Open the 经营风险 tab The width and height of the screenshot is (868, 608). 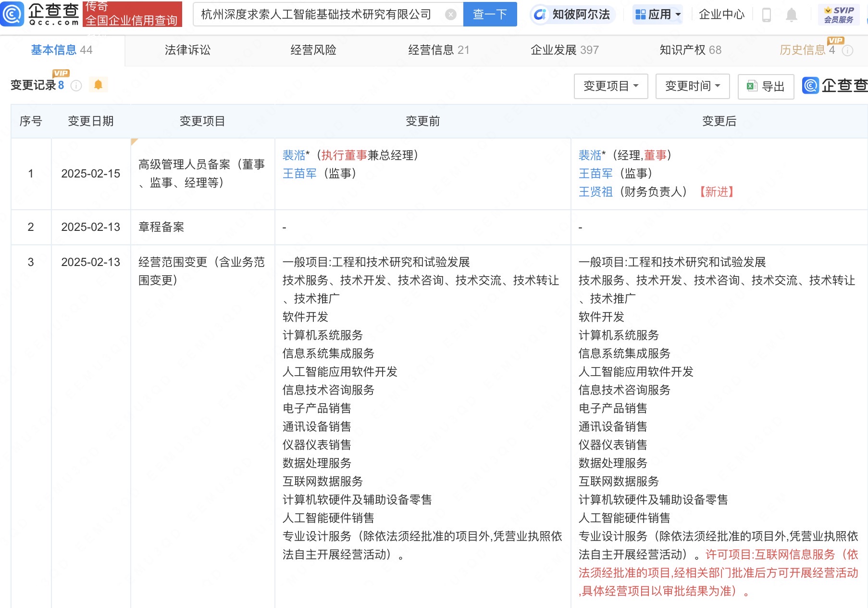tap(313, 50)
